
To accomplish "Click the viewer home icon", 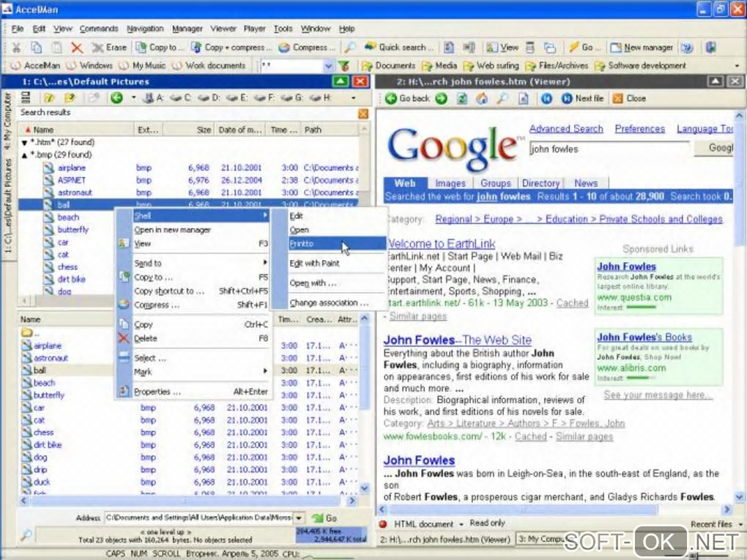I will pyautogui.click(x=482, y=99).
